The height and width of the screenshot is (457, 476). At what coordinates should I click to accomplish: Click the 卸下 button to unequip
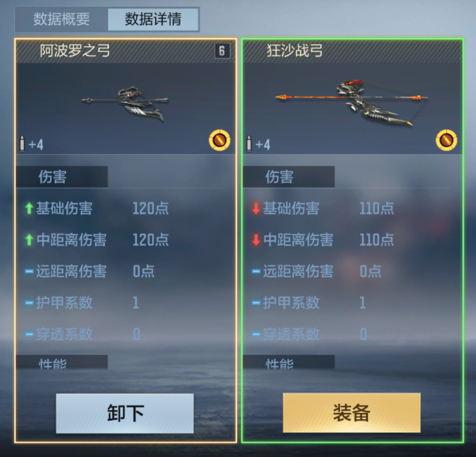[125, 413]
